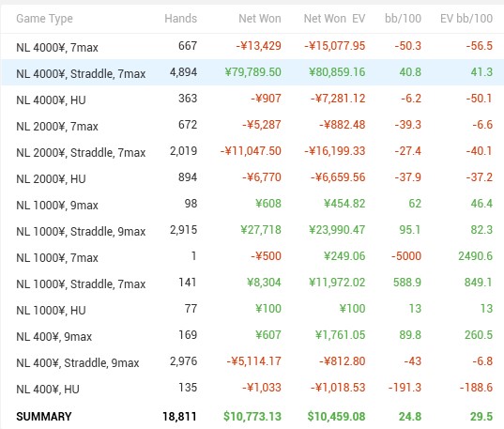Select the NL 1000¥, Straddle, 9max row
The height and width of the screenshot is (429, 504).
click(x=252, y=231)
